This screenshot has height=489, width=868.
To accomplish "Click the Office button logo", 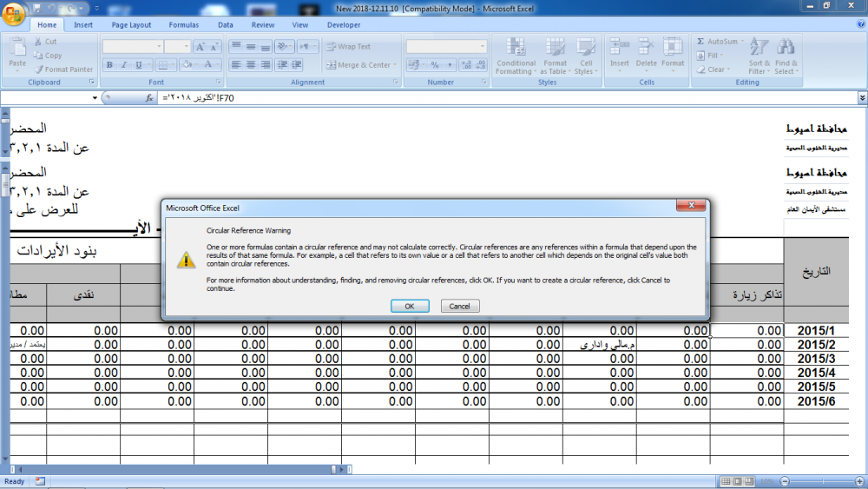I will (x=13, y=13).
